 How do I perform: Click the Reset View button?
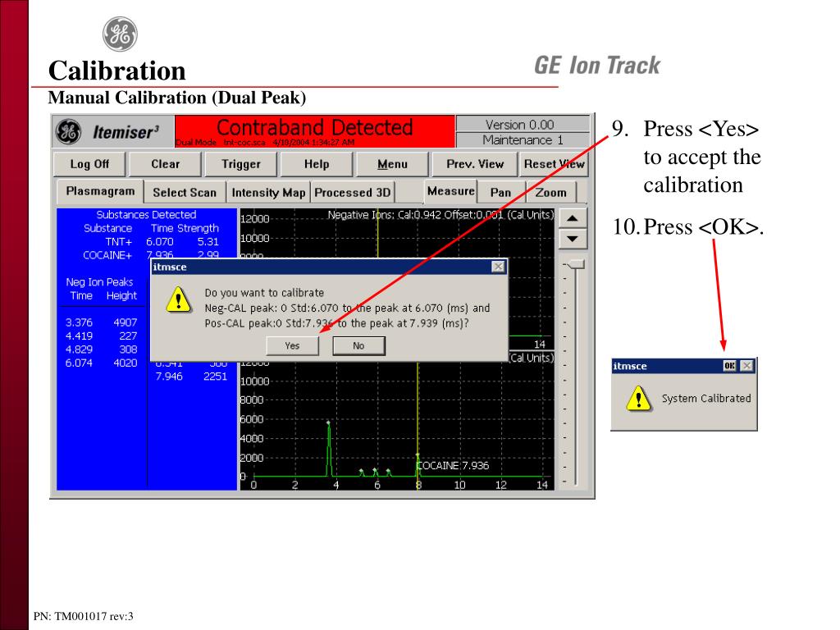(554, 164)
